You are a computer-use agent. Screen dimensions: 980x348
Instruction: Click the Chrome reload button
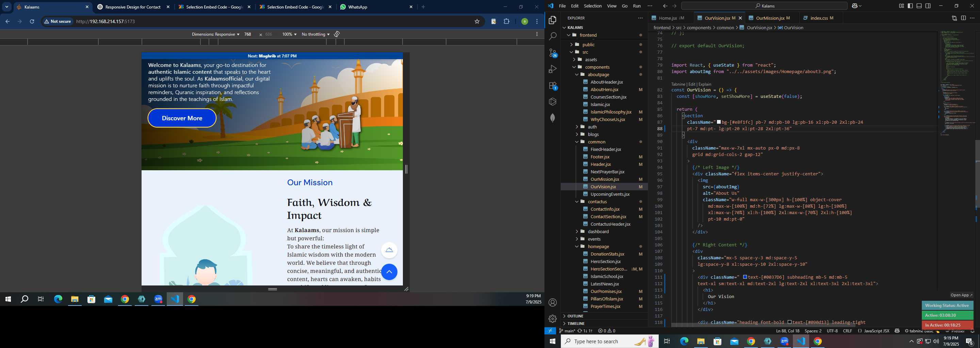point(32,22)
